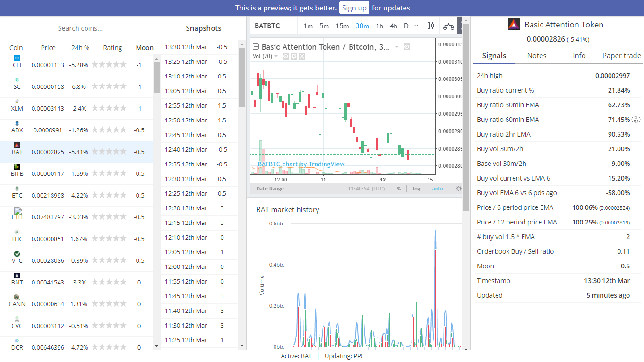644x362 pixels.
Task: Set star rating on the BAT row
Action: click(109, 152)
